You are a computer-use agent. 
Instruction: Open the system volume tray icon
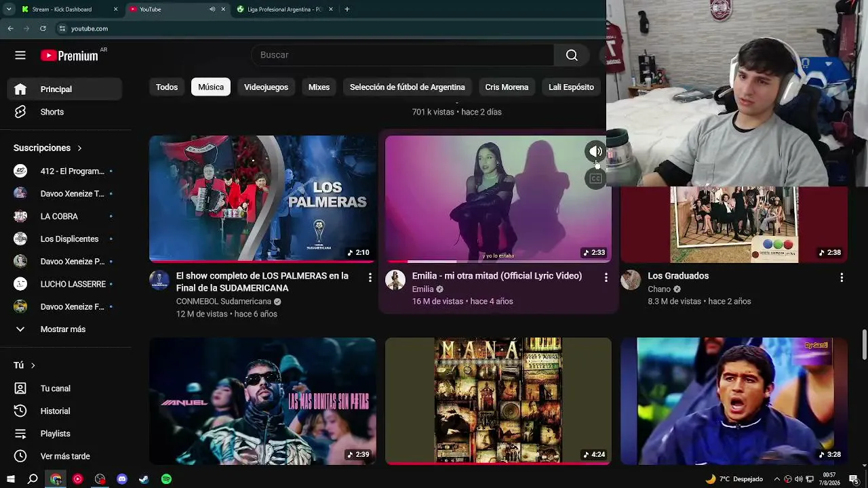click(798, 479)
